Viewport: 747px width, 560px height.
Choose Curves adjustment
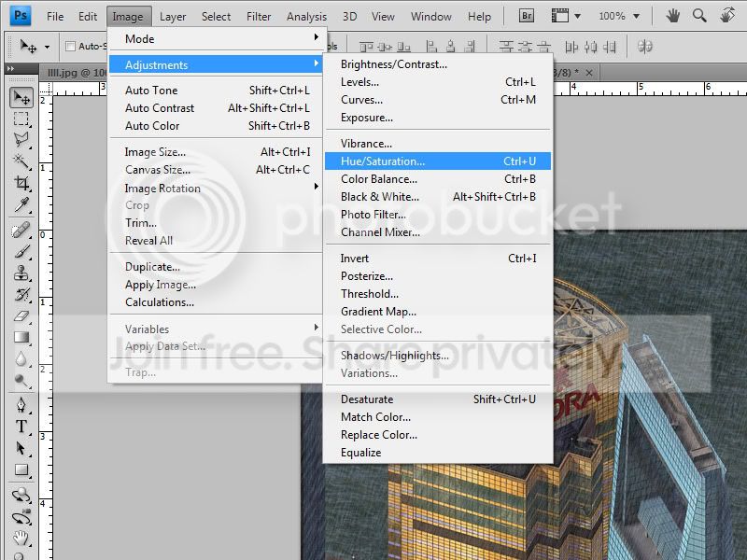point(438,100)
